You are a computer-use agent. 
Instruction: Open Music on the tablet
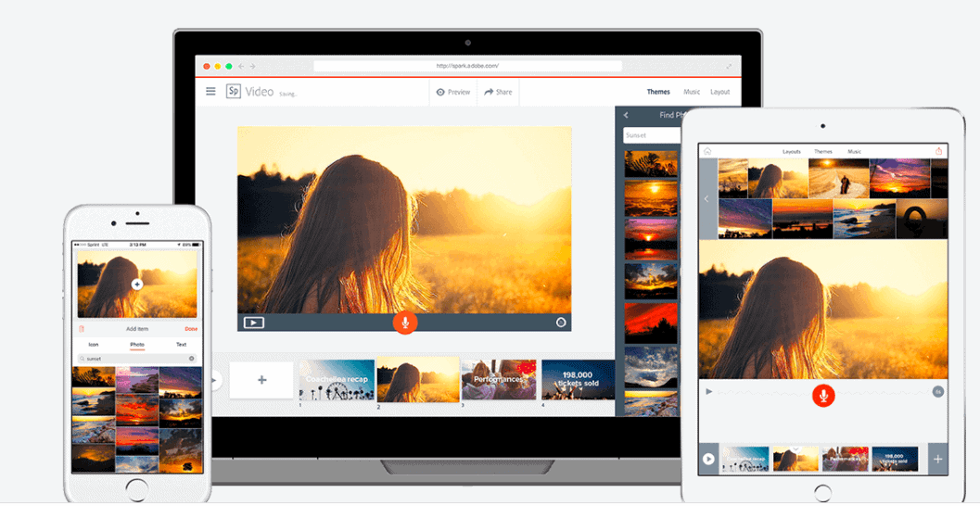coord(855,152)
